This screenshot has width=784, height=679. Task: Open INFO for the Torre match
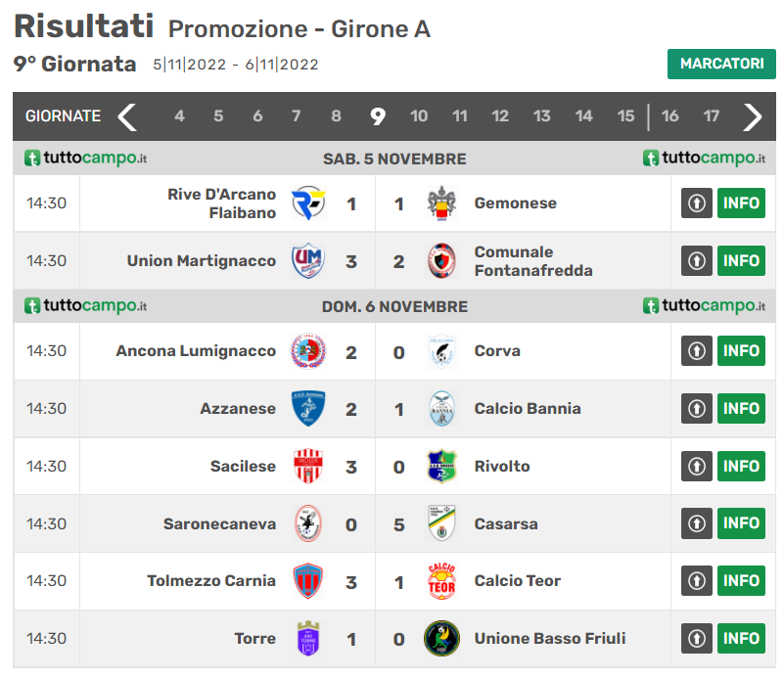coord(741,639)
